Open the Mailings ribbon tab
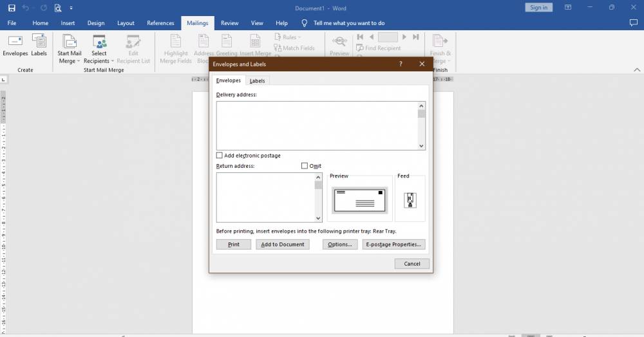This screenshot has height=337, width=644. coord(198,23)
